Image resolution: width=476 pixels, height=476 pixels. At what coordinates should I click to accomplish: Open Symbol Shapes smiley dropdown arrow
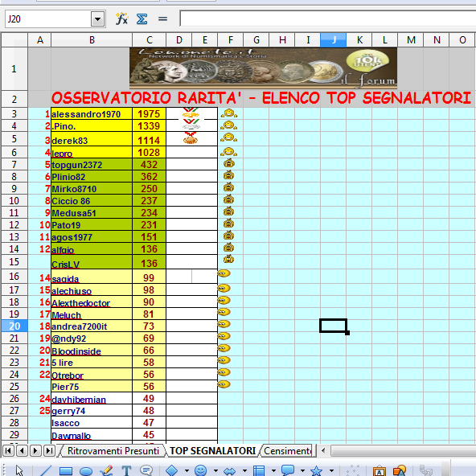(215, 471)
